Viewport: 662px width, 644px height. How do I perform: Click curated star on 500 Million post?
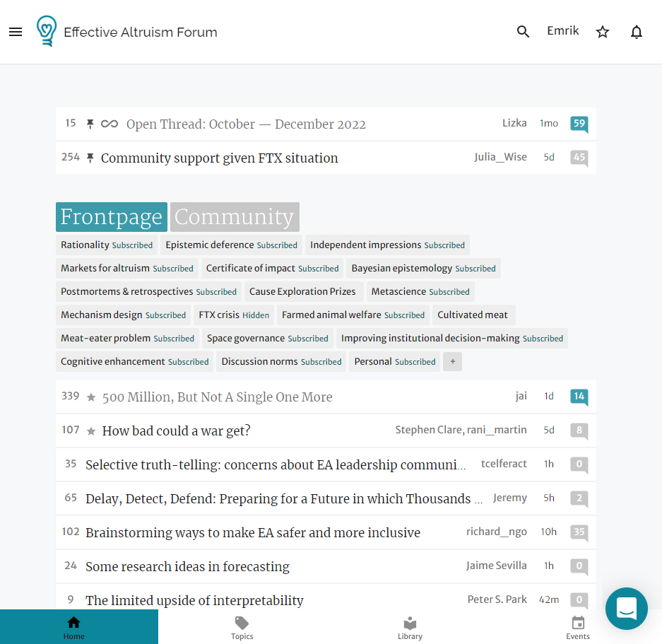[90, 397]
